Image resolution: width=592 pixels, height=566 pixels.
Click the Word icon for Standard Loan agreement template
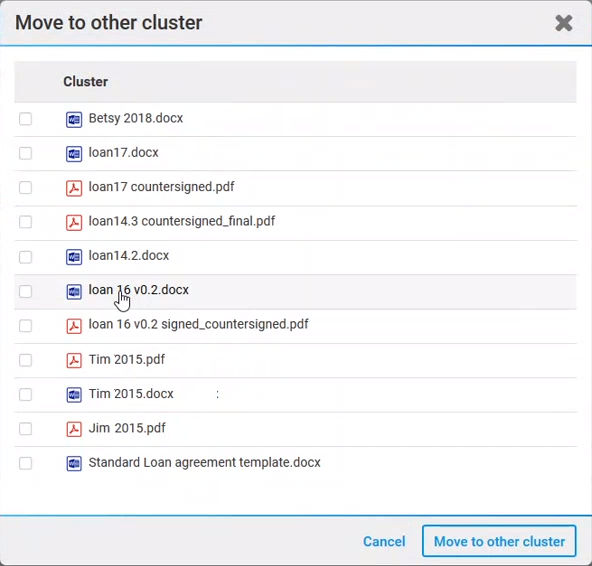pyautogui.click(x=74, y=464)
